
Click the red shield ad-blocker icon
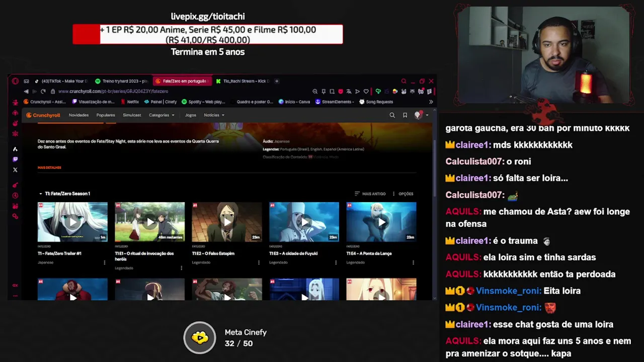coord(341,92)
